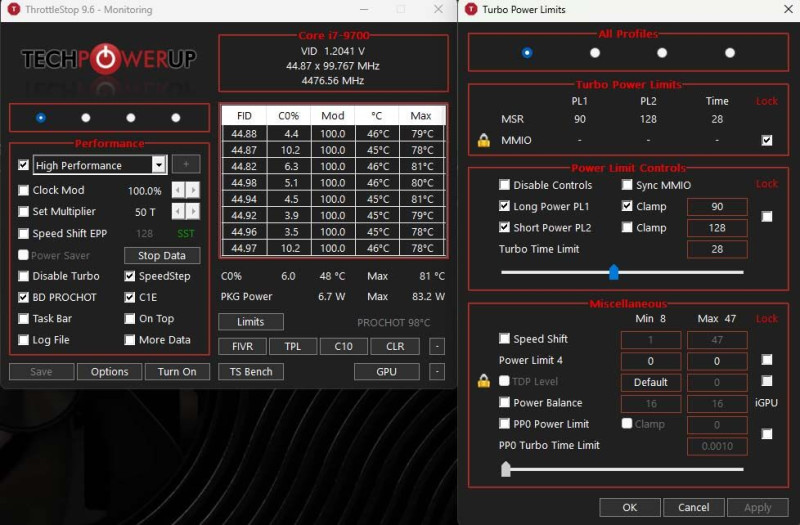Cancel the Turbo Power Limits dialog
Image resolution: width=800 pixels, height=525 pixels.
click(693, 507)
